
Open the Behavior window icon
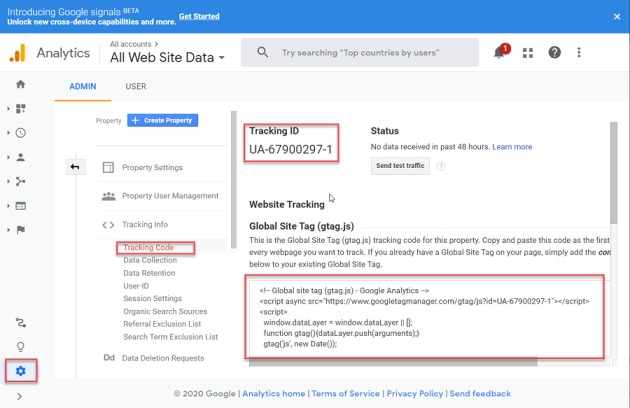pyautogui.click(x=20, y=206)
